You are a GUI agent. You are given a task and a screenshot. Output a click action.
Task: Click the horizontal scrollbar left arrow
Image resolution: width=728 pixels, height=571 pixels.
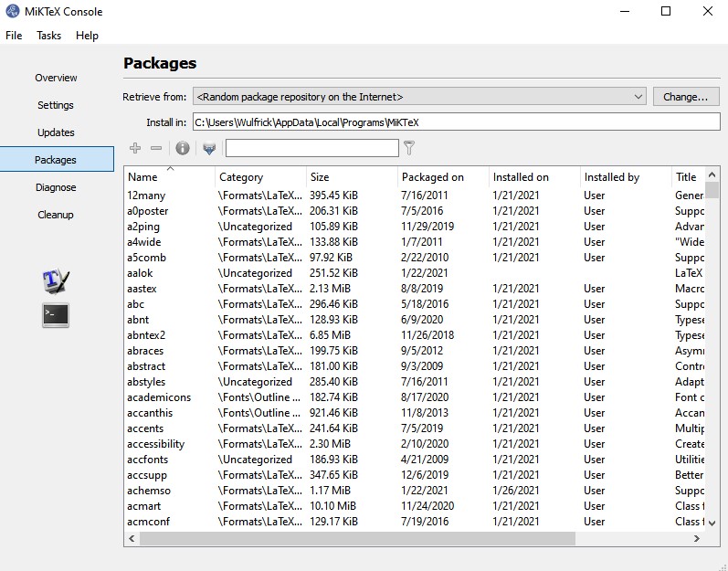click(132, 538)
